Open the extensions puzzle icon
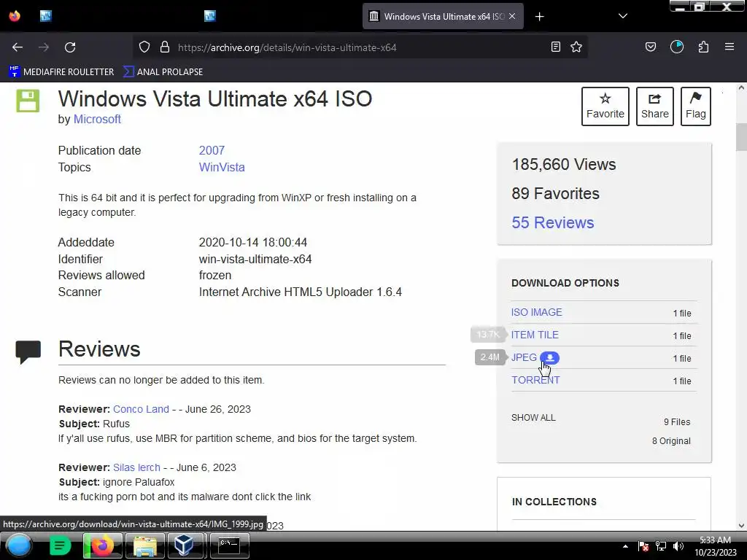 [703, 47]
